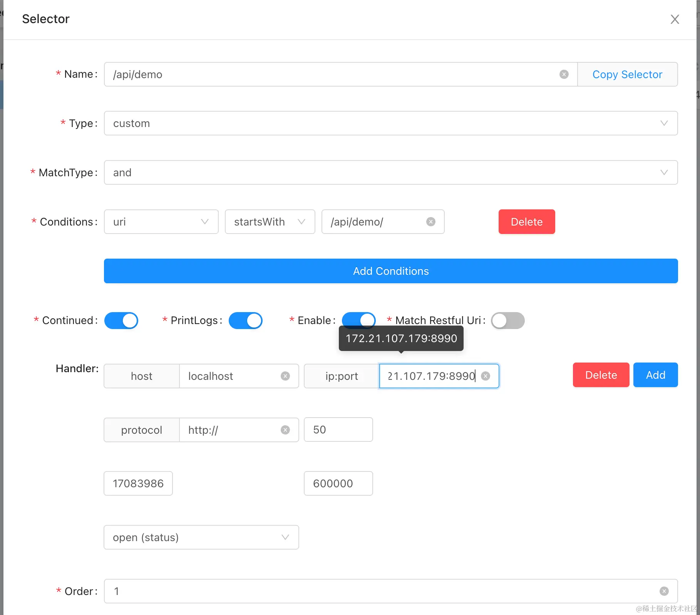
Task: Open the open (status) dropdown
Action: [201, 537]
